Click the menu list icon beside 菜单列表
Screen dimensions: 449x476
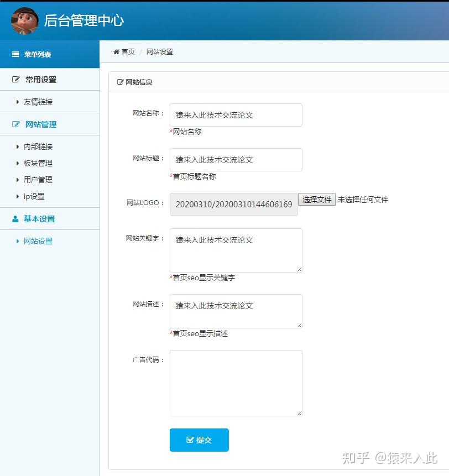pyautogui.click(x=15, y=54)
